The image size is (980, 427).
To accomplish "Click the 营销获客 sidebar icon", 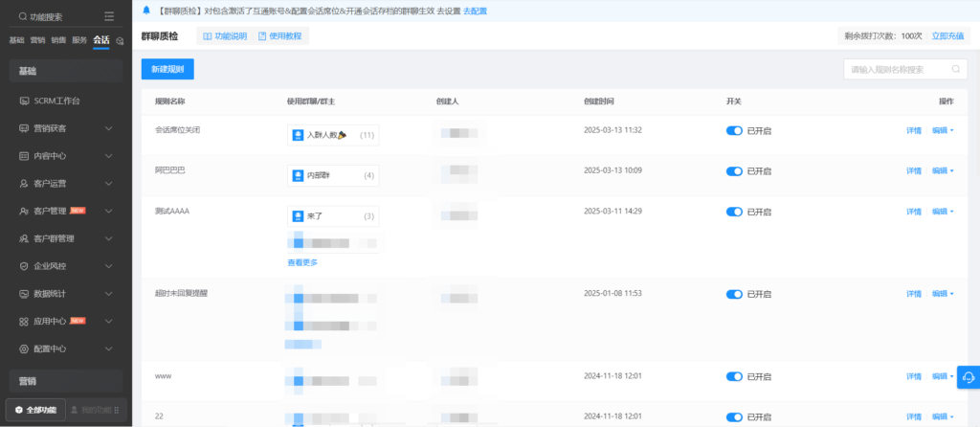I will [24, 128].
